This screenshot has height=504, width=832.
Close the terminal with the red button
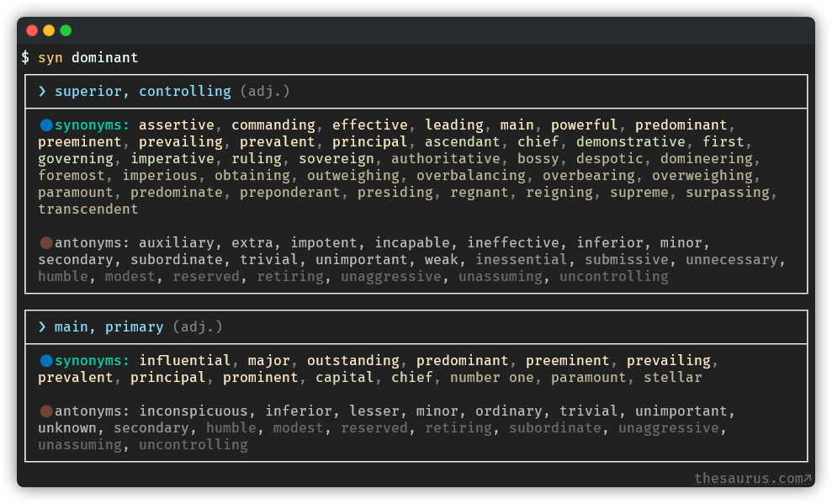click(32, 30)
